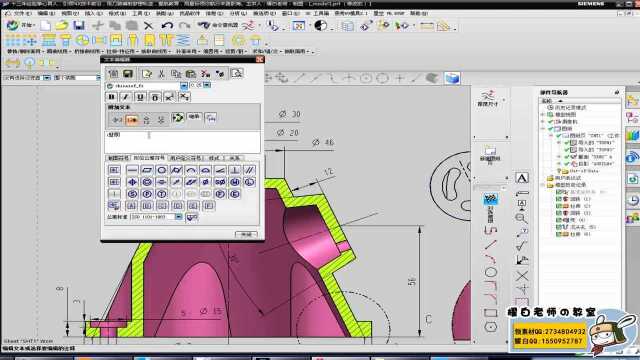
Task: Switch to the drafting symbols tab
Action: pyautogui.click(x=118, y=158)
